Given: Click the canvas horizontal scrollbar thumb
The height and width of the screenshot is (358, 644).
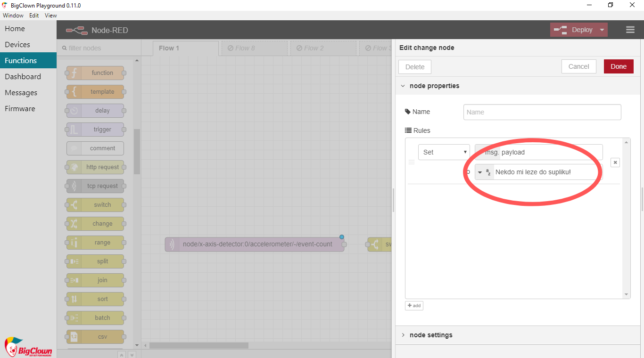Looking at the screenshot, I should click(x=199, y=345).
